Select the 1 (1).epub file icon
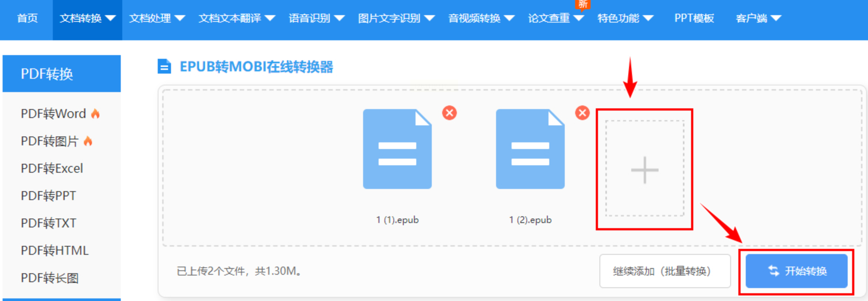 coord(397,149)
